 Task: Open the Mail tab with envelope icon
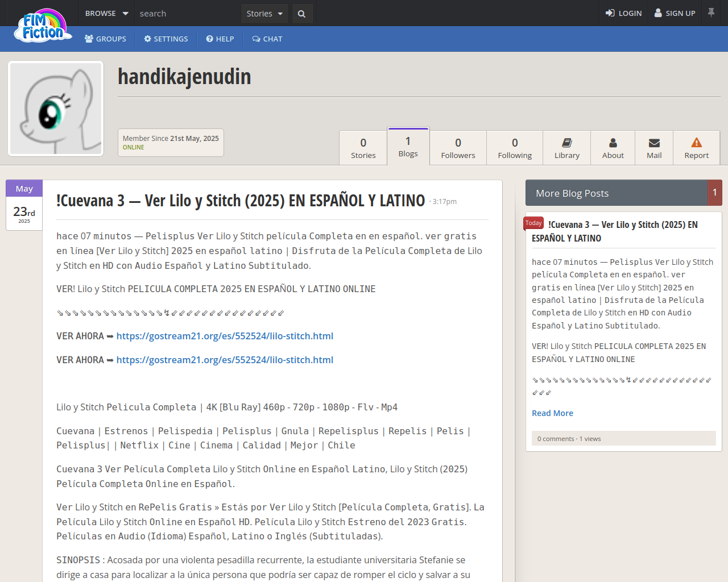[654, 148]
